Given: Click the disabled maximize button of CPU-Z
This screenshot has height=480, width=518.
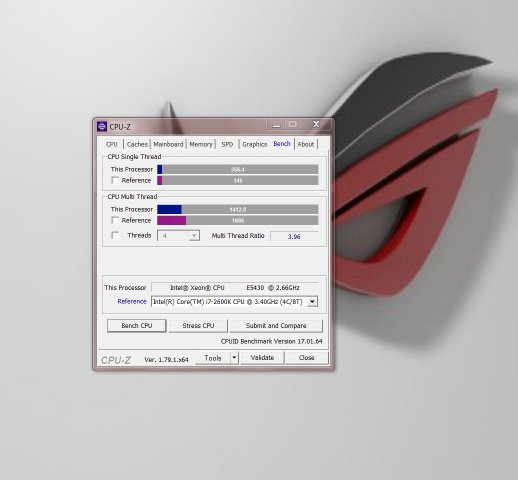Looking at the screenshot, I should click(293, 124).
